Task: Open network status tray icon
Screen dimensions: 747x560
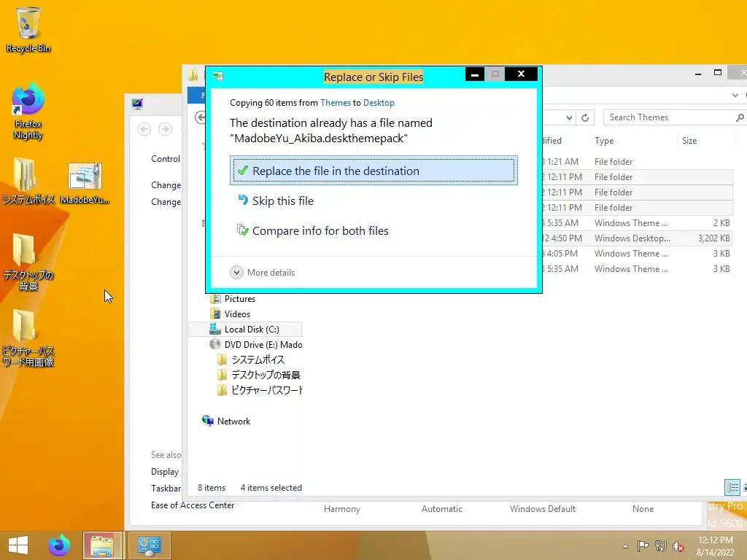Action: pos(661,546)
